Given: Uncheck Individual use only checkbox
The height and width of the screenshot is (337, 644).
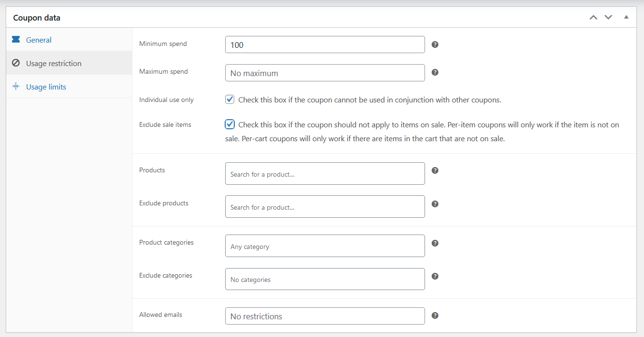Looking at the screenshot, I should (x=230, y=100).
